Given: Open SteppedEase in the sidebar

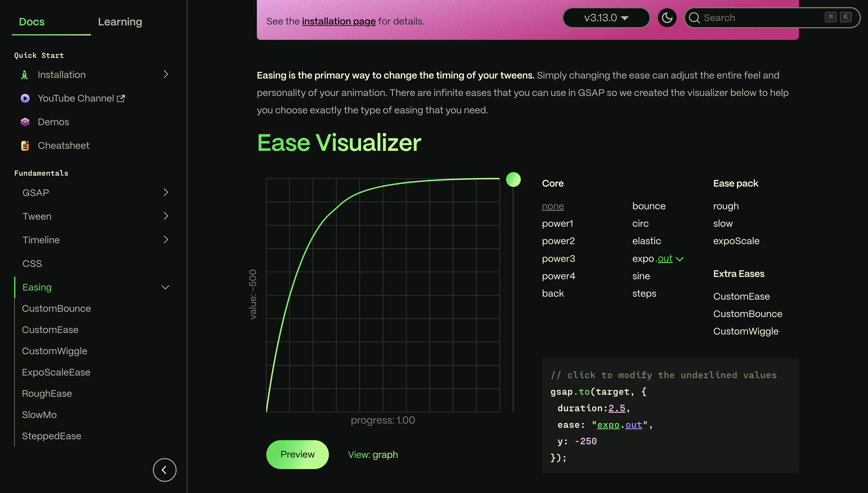Looking at the screenshot, I should [51, 436].
